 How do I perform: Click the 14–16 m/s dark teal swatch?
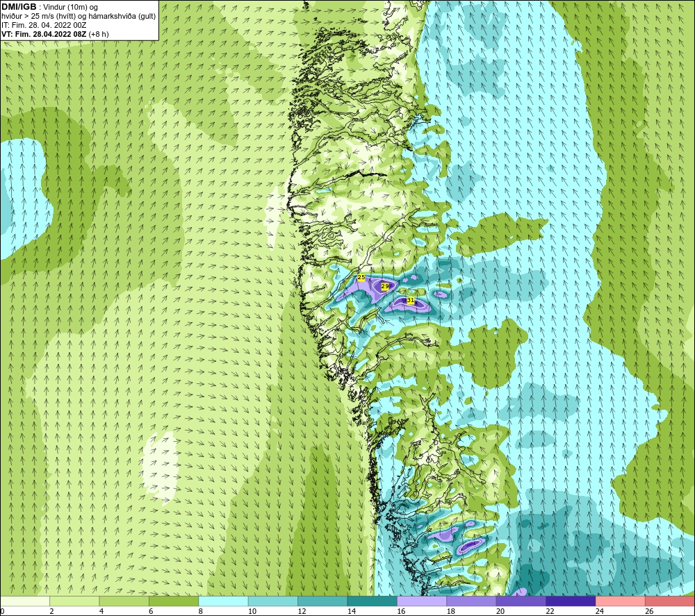click(x=373, y=601)
